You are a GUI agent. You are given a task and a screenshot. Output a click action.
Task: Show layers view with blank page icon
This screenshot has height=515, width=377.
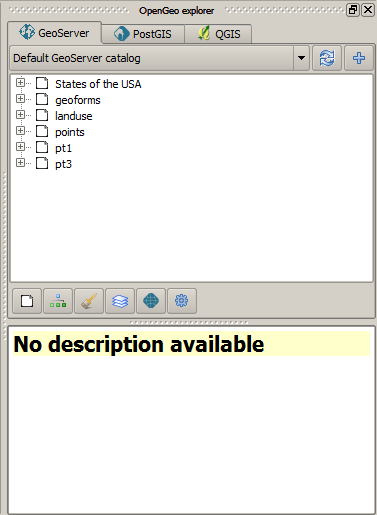tap(27, 301)
